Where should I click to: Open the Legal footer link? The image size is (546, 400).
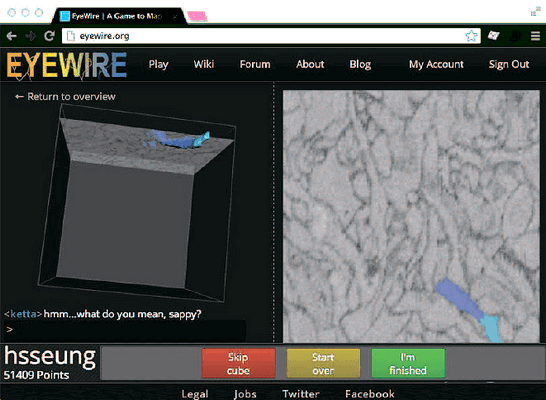point(195,394)
